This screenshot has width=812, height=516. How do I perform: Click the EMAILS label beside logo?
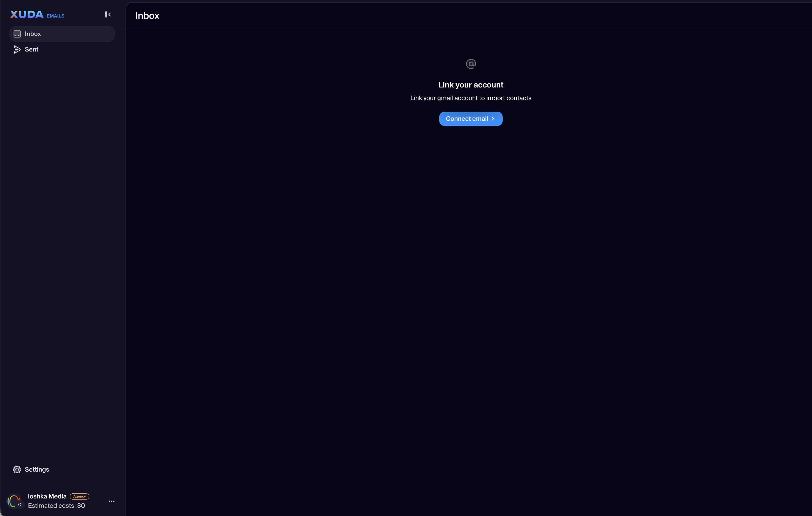click(56, 16)
